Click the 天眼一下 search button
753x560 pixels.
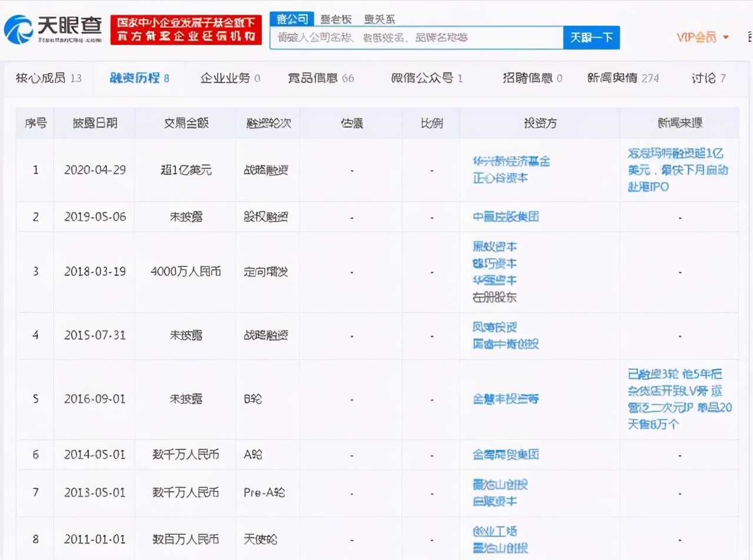point(591,37)
